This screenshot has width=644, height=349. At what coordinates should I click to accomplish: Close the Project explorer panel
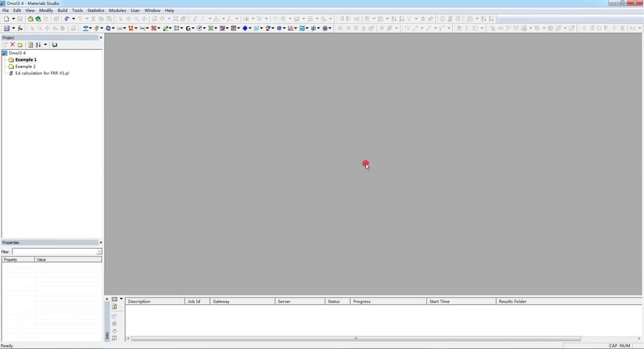click(x=101, y=38)
